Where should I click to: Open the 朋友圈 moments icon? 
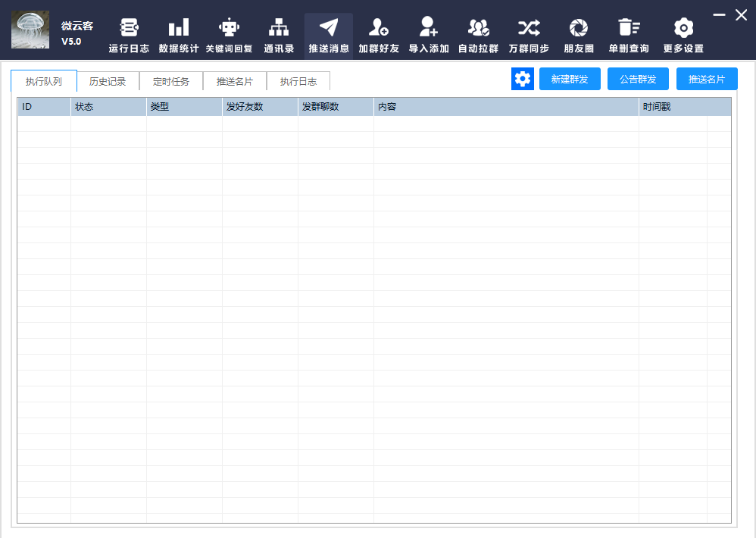point(579,28)
